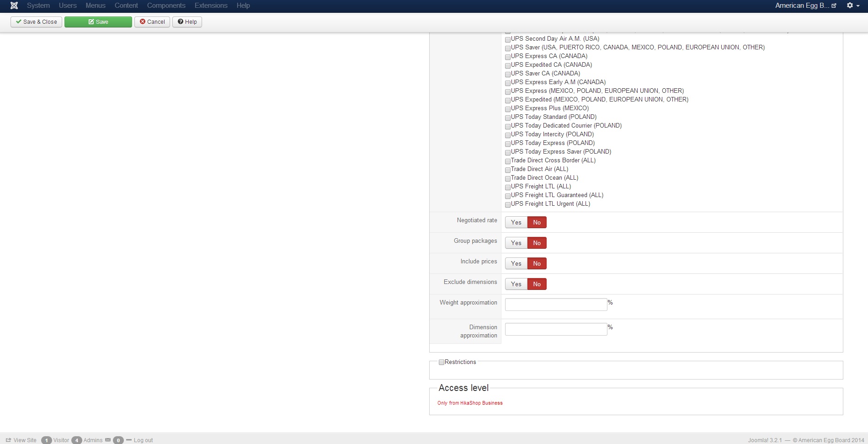This screenshot has height=444, width=868.
Task: Check UPS Today Intercity (POLAND)
Action: [508, 135]
